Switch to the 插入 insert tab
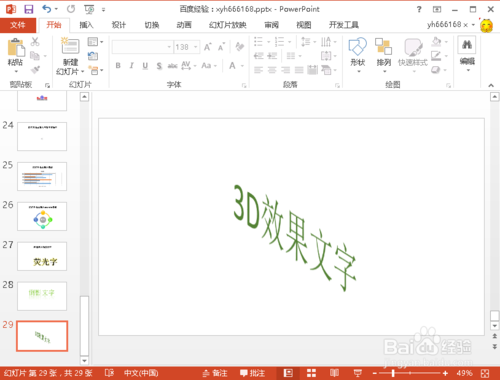Viewport: 500px width, 380px height. (86, 25)
